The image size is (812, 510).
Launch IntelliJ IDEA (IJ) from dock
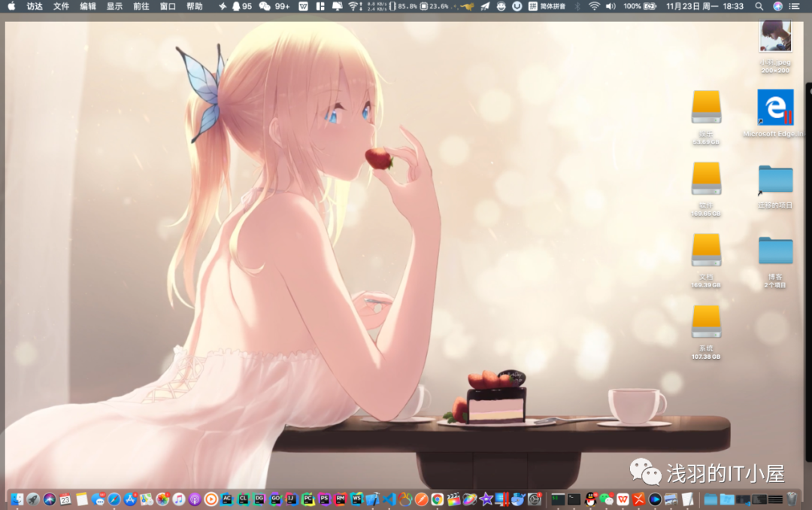tap(292, 499)
